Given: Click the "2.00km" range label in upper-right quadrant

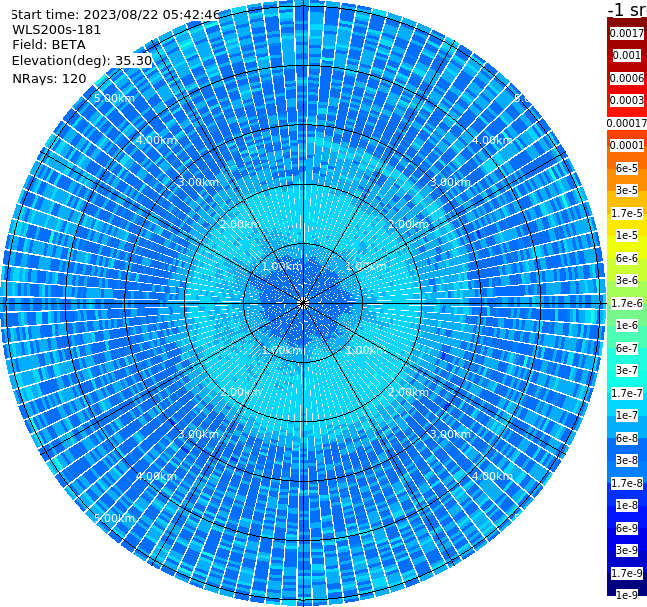Looking at the screenshot, I should (x=408, y=224).
